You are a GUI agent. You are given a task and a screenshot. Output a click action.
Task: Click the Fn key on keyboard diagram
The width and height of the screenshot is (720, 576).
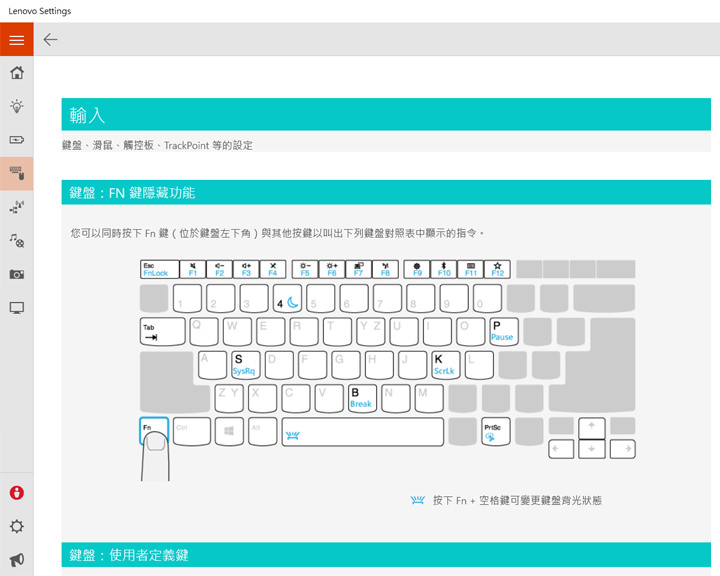[154, 431]
